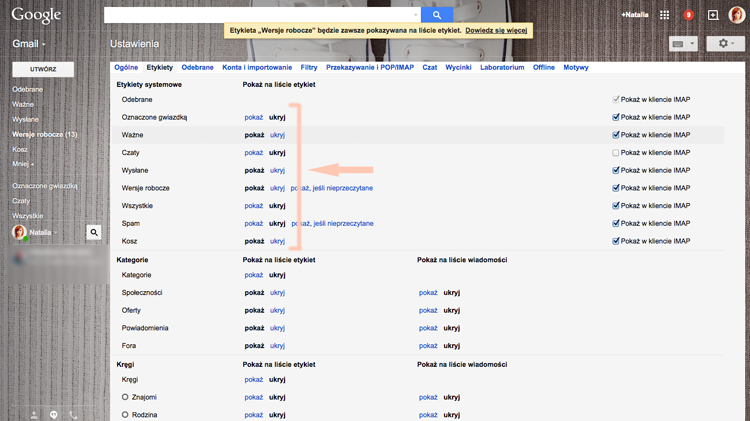Open the contacts person icon at bottom
Image resolution: width=750 pixels, height=421 pixels.
tap(34, 415)
